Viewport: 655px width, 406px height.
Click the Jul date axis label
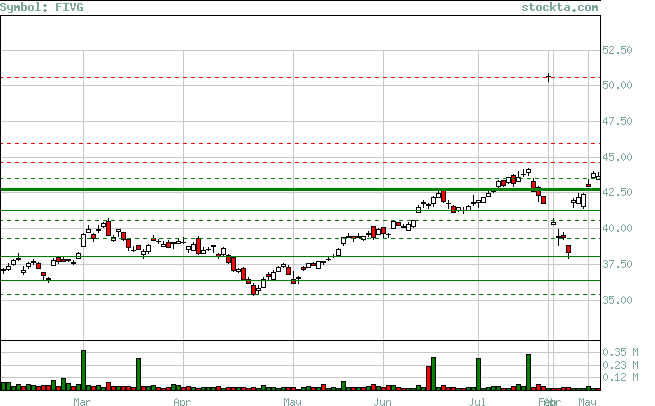click(x=477, y=402)
